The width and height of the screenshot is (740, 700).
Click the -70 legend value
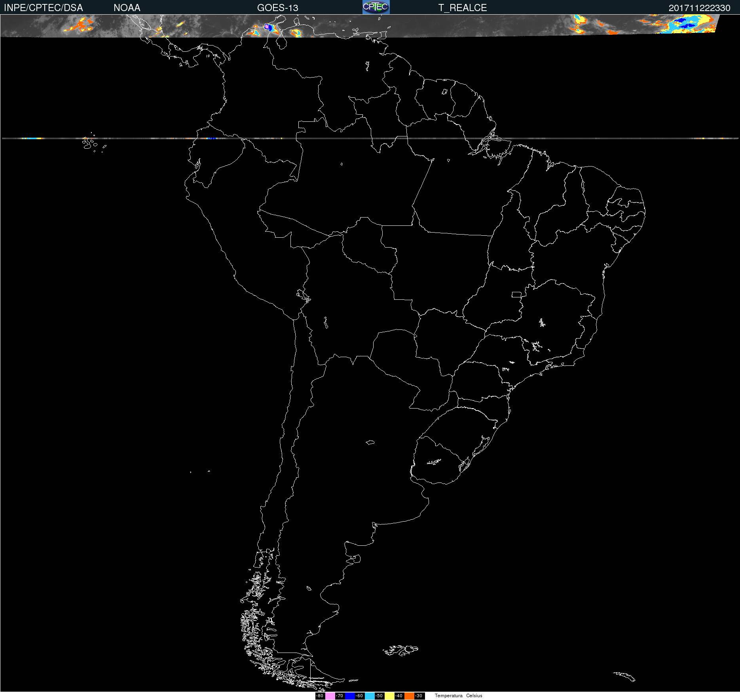[340, 696]
